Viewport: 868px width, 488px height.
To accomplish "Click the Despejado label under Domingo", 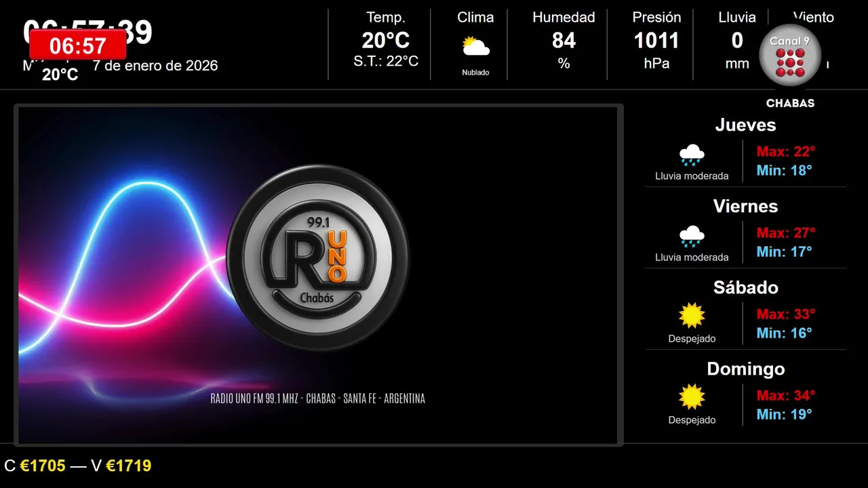I will tap(692, 420).
